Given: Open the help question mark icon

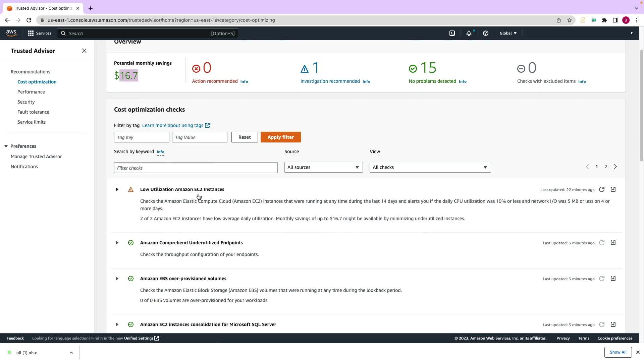Looking at the screenshot, I should click(x=485, y=33).
